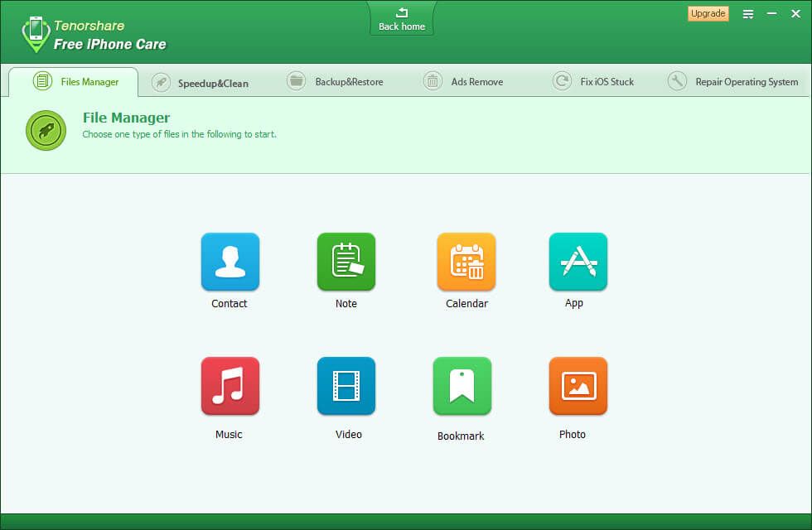
Task: Select the green Note icon
Action: (x=346, y=262)
